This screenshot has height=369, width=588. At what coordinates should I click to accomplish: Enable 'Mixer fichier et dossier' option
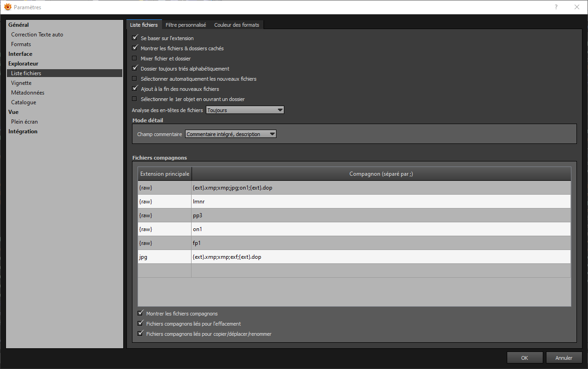coord(135,59)
